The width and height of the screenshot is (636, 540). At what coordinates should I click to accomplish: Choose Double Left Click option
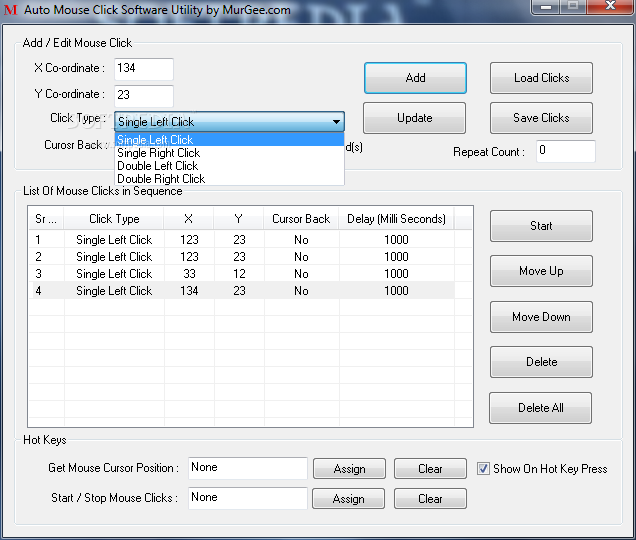pos(230,166)
